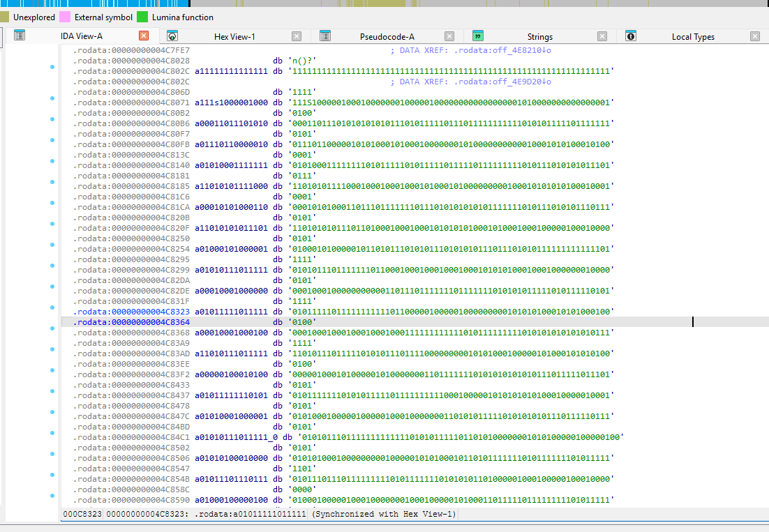Switch to the Hex View-1 tab
Image resolution: width=769 pixels, height=532 pixels.
click(x=234, y=37)
